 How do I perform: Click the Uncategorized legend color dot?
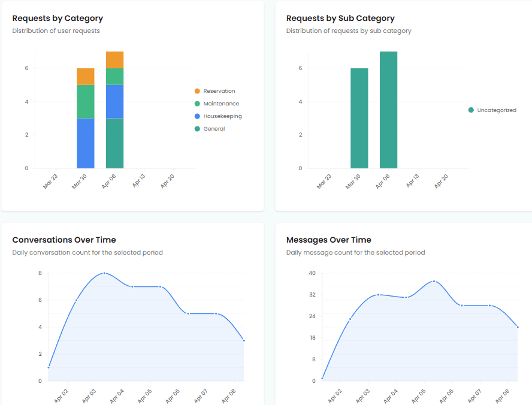[x=471, y=110]
